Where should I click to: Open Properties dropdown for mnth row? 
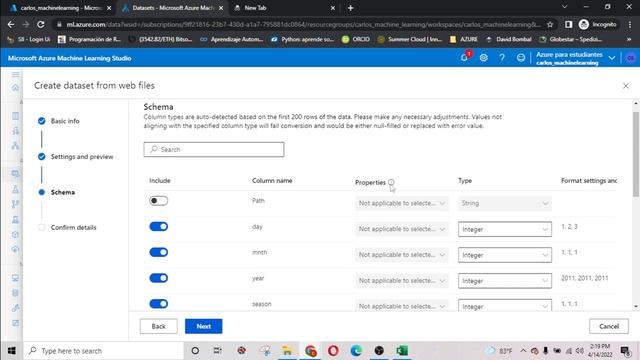click(402, 255)
